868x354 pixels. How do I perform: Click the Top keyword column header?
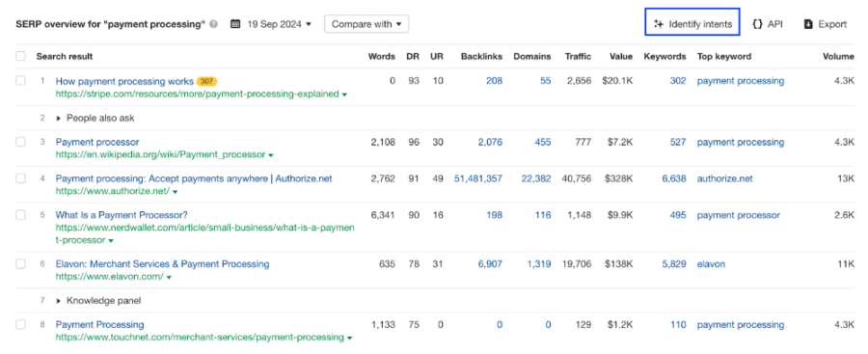[724, 57]
